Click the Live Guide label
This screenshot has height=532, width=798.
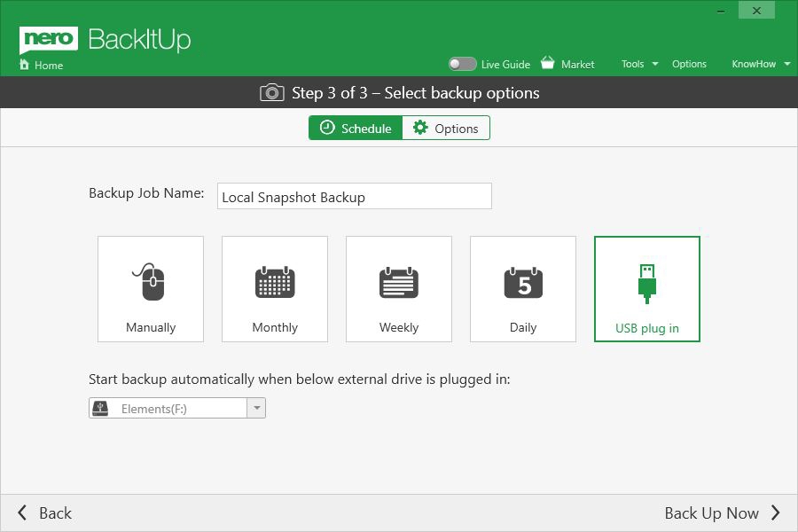[x=505, y=65]
